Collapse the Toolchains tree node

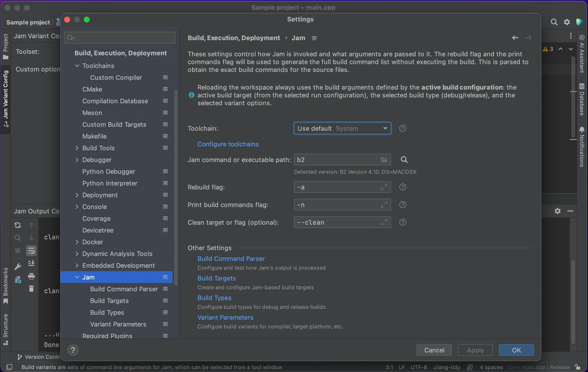(77, 66)
